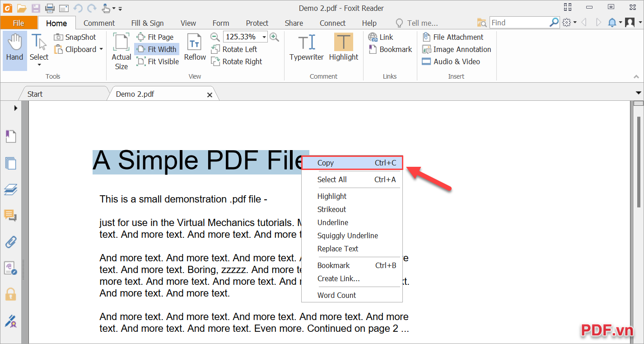
Task: Click the search magnifier in Find box
Action: tap(554, 22)
